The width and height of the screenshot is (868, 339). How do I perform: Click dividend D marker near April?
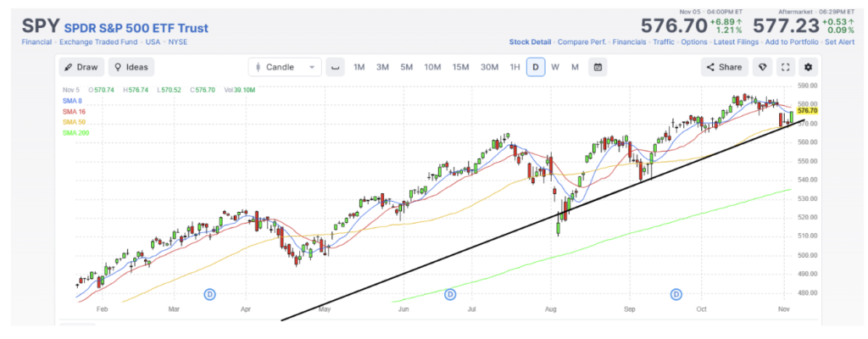[x=210, y=293]
